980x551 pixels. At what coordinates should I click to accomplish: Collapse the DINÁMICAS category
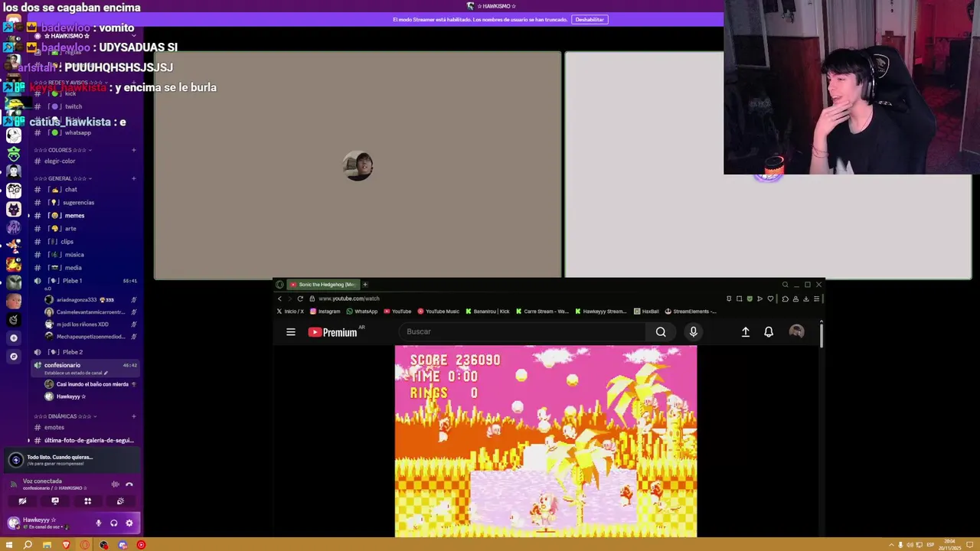pyautogui.click(x=64, y=416)
